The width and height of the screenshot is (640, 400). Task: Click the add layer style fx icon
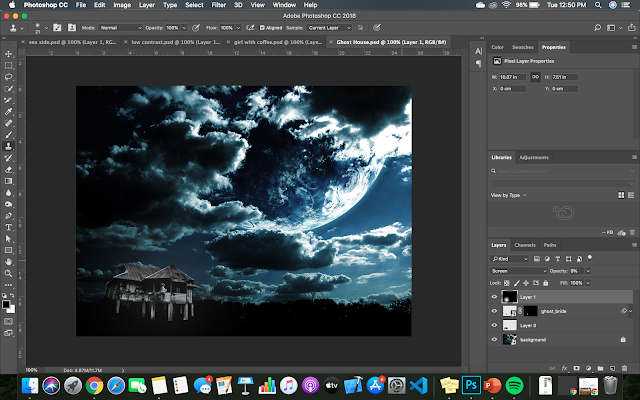[564, 368]
